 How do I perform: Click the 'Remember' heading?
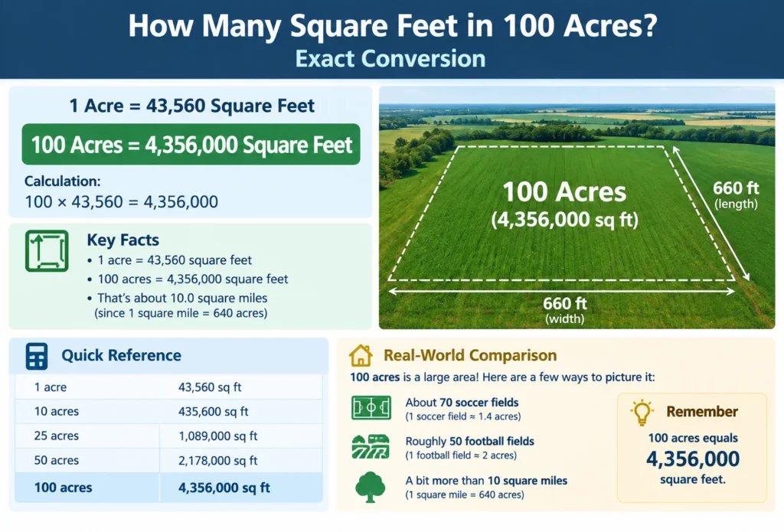pyautogui.click(x=702, y=412)
